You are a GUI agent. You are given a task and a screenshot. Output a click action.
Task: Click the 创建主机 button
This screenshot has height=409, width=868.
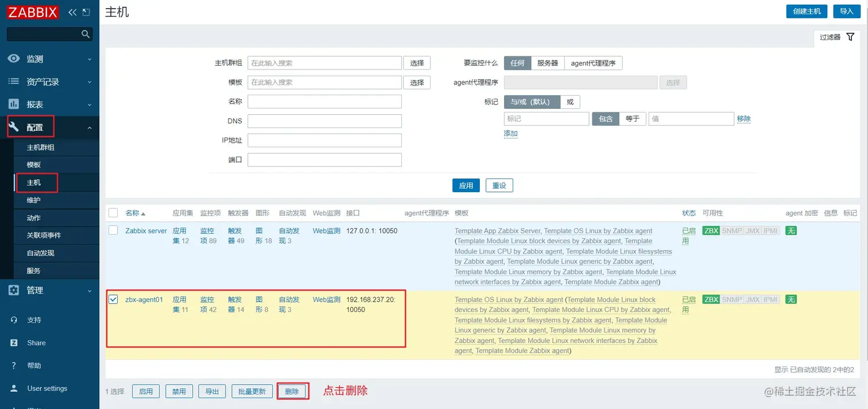pos(807,11)
